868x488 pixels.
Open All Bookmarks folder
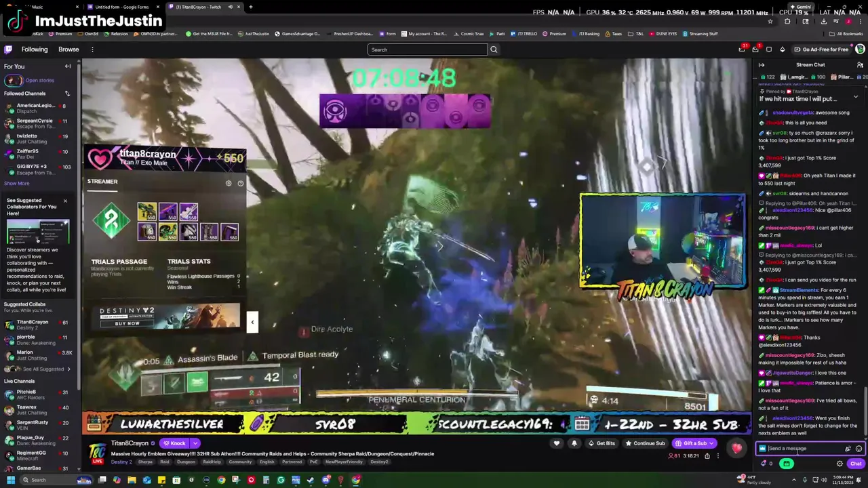pos(846,34)
